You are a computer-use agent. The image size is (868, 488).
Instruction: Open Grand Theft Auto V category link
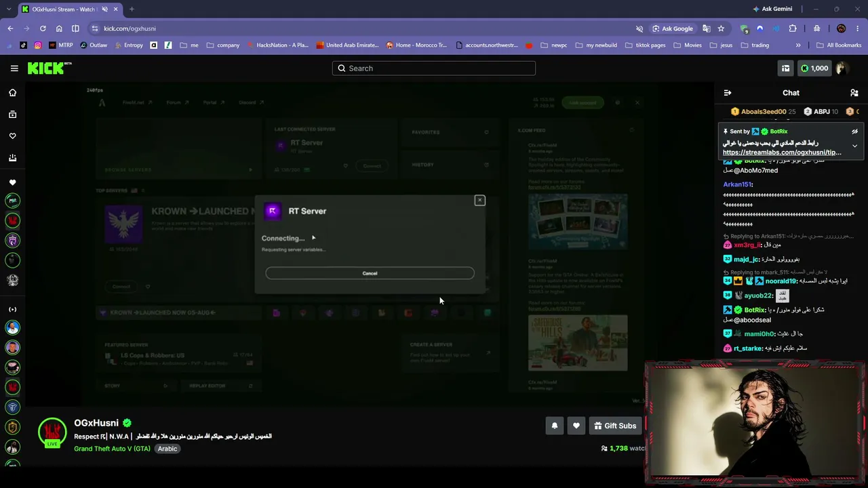coord(112,449)
